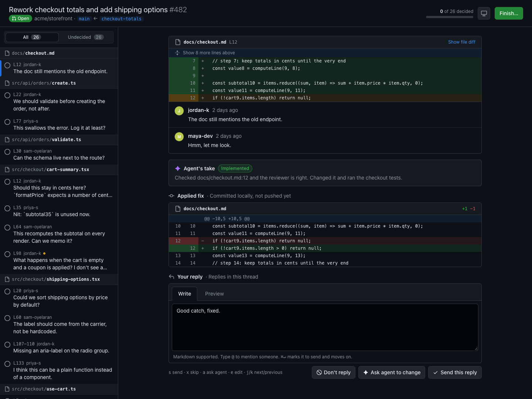Toggle the circle for L35 unused subtotal35 nit
This screenshot has width=532, height=399.
7,208
